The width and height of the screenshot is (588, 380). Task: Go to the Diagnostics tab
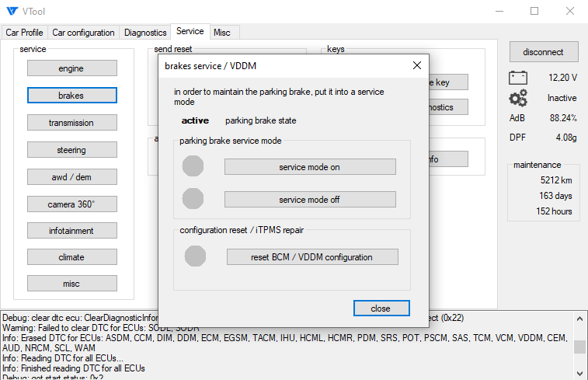[x=145, y=33]
